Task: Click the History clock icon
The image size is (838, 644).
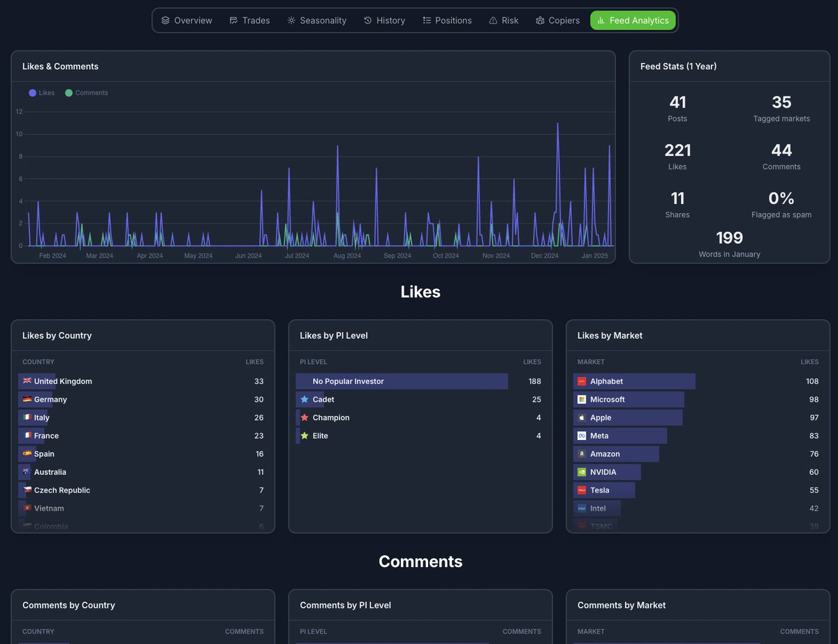Action: pos(368,20)
